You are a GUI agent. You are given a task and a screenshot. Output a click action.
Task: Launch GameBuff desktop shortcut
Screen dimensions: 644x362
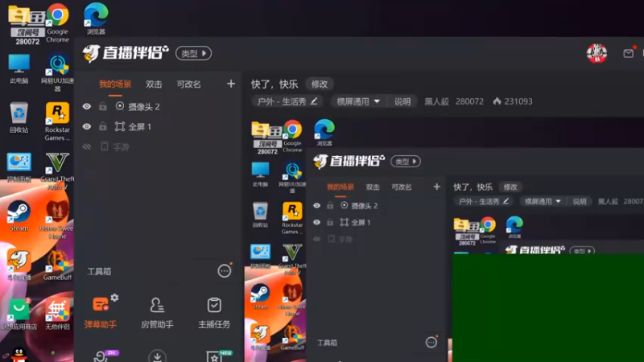click(57, 265)
